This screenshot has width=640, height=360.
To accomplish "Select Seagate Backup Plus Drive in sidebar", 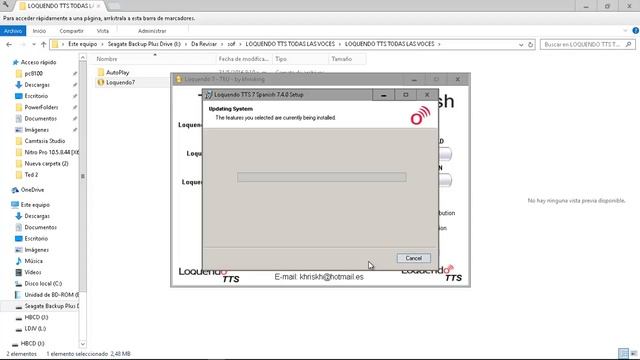I will coord(51,306).
